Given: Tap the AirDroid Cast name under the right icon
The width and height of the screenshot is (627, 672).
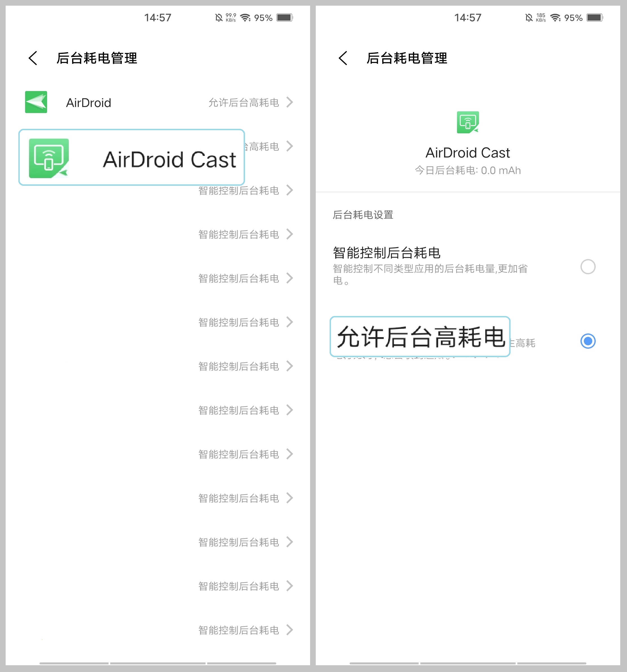Looking at the screenshot, I should (x=468, y=153).
